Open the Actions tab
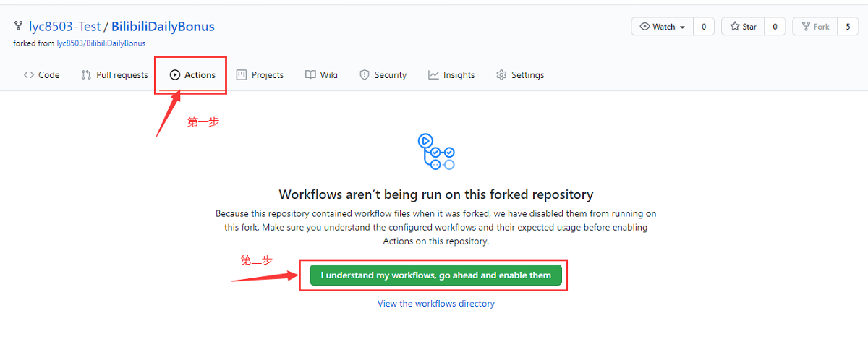Image resolution: width=868 pixels, height=342 pixels. coord(192,75)
